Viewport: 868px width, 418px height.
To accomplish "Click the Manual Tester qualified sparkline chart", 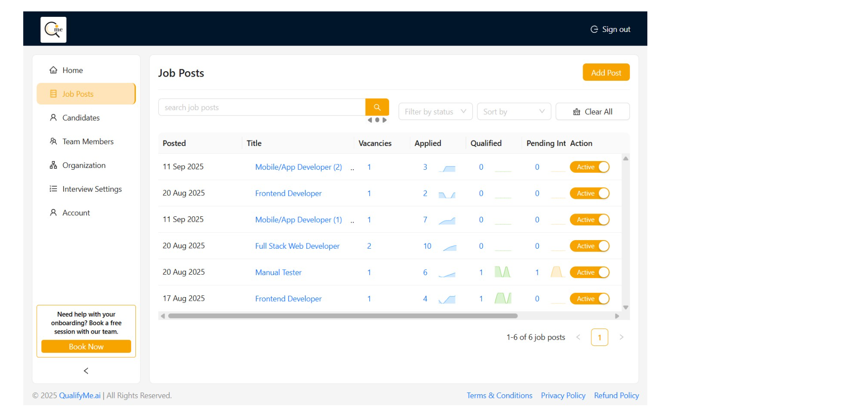I will click(x=502, y=272).
